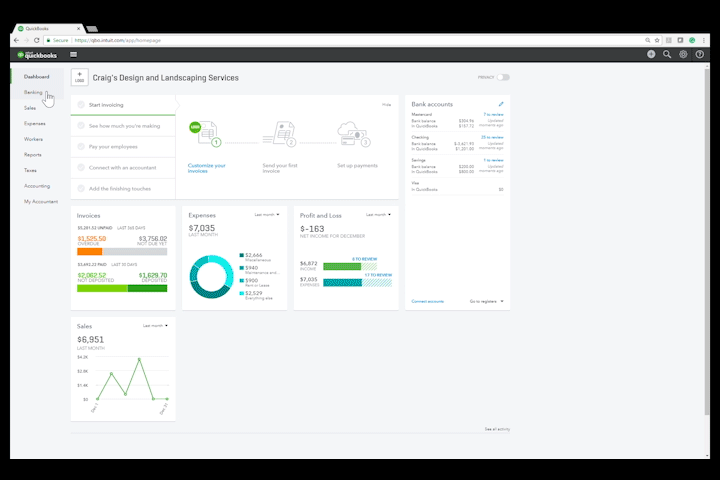Screen dimensions: 720x480
Task: Click Checking 25 to review link
Action: (492, 137)
